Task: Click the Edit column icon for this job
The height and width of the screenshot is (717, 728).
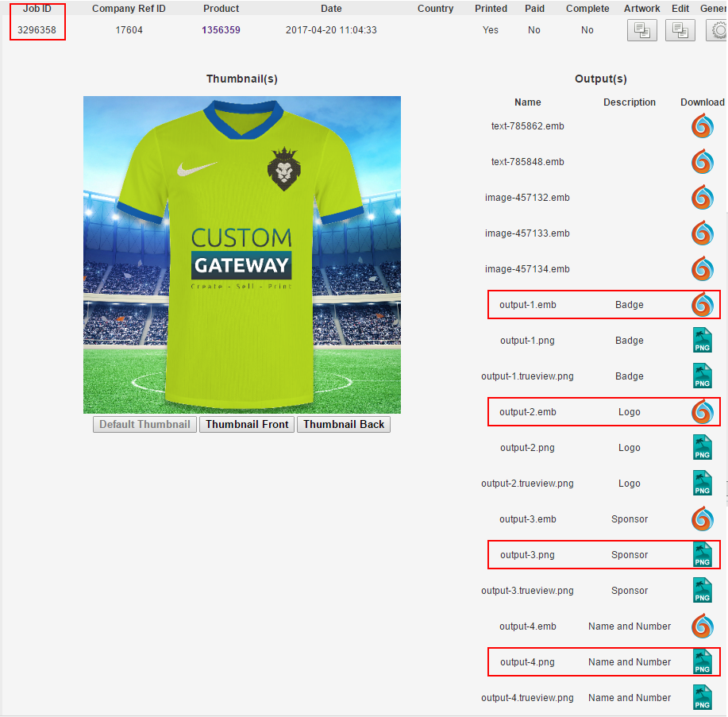Action: (x=680, y=31)
